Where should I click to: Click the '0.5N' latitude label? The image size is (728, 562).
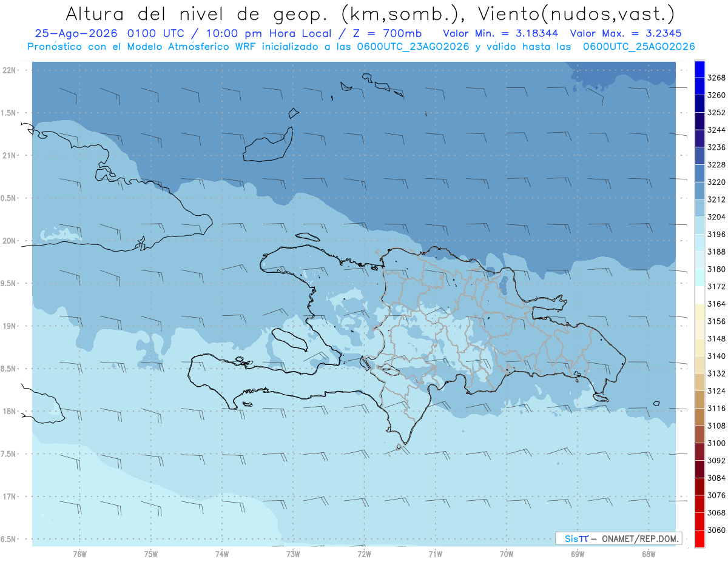point(8,198)
